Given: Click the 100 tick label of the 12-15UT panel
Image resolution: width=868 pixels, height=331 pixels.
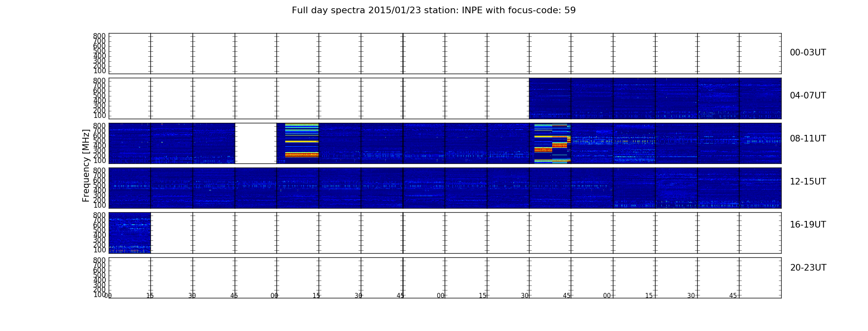Looking at the screenshot, I should (x=99, y=205).
